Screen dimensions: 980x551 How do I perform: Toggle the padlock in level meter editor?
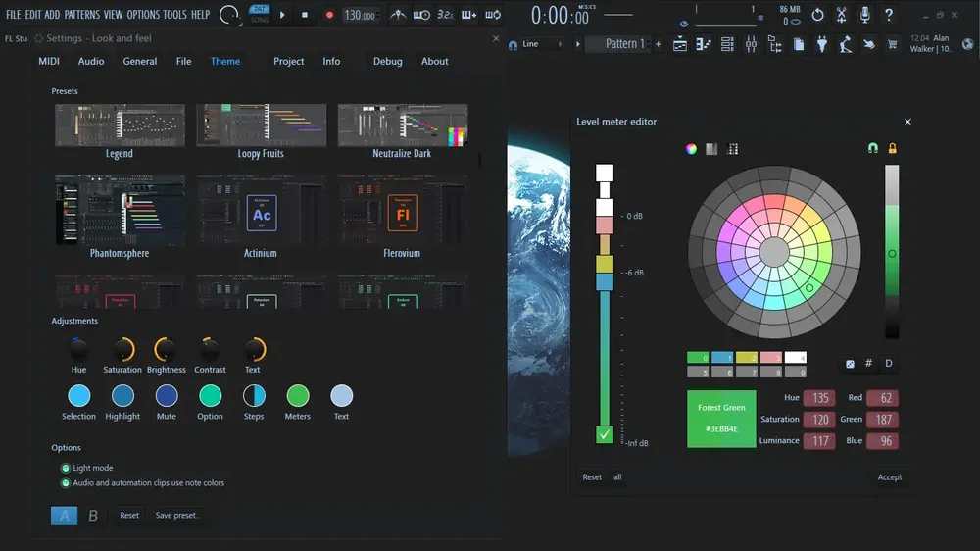click(x=893, y=148)
